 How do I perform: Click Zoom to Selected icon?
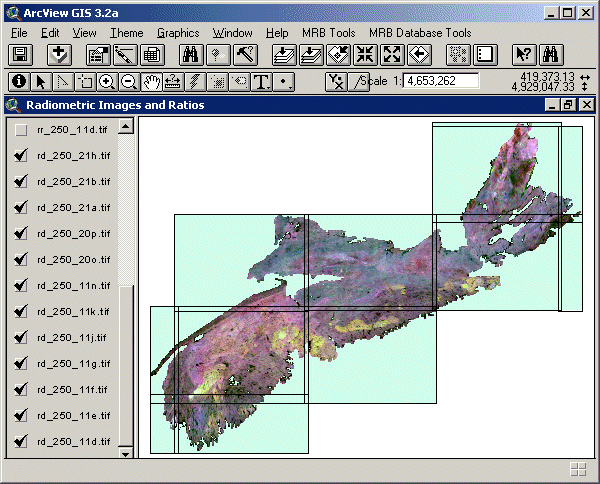pos(338,55)
